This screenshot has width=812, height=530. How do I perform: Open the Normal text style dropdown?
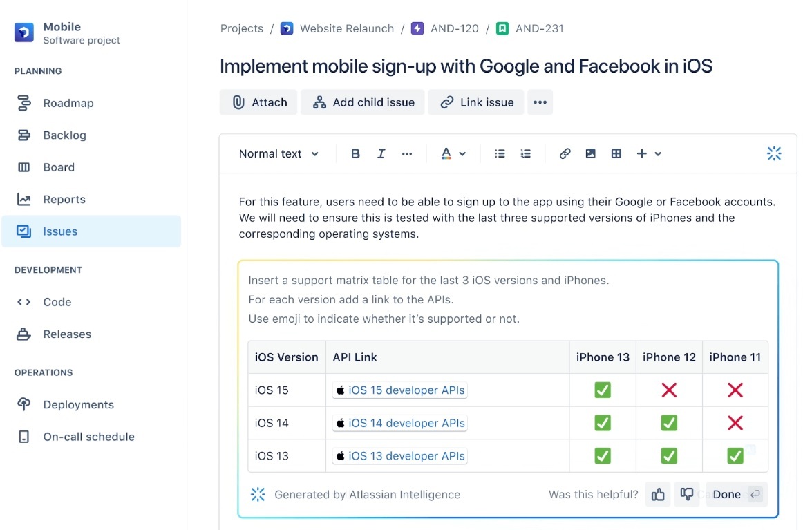pyautogui.click(x=278, y=153)
